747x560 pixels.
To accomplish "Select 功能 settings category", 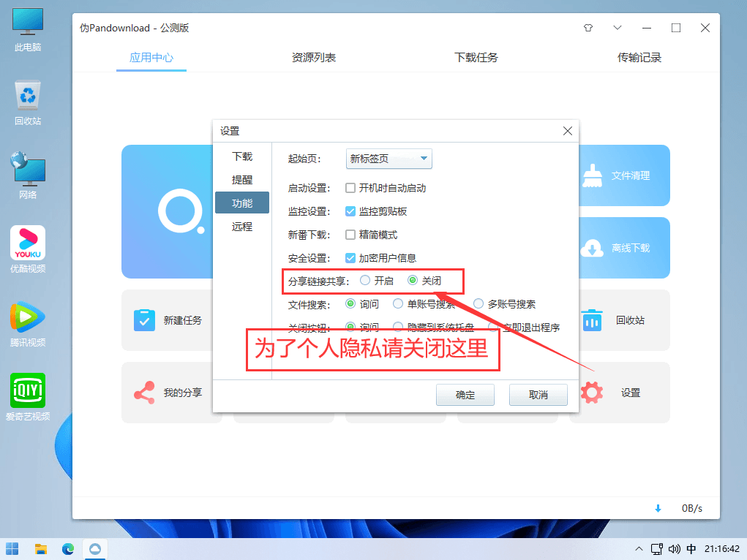I will click(x=242, y=203).
